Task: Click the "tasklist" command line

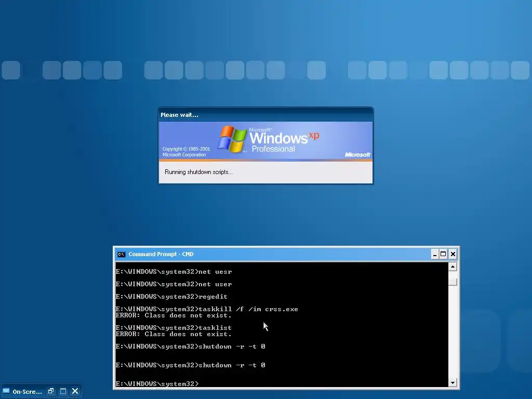Action: pyautogui.click(x=174, y=328)
